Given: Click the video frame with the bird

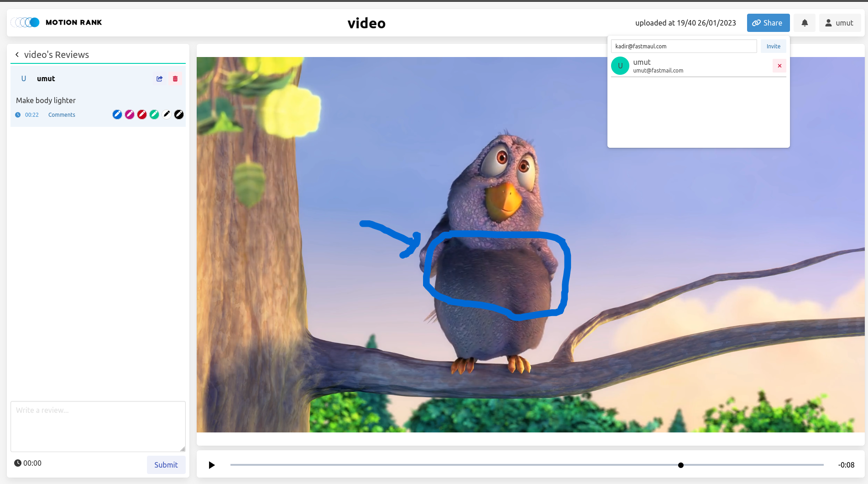Looking at the screenshot, I should tap(531, 245).
